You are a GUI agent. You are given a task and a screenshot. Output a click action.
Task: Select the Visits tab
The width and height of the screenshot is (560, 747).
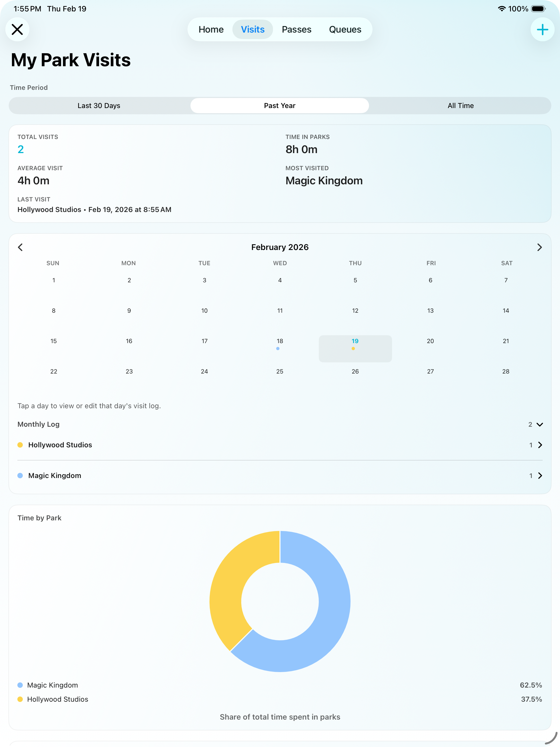(x=253, y=29)
